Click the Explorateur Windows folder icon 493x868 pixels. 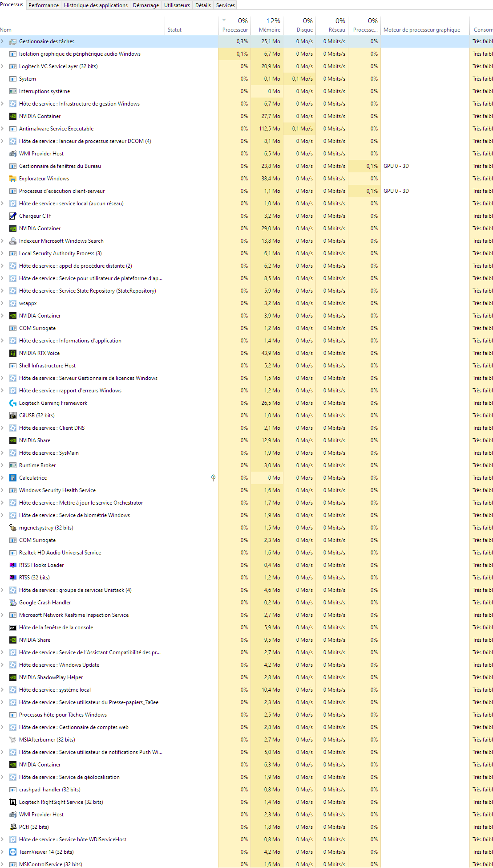(x=13, y=179)
